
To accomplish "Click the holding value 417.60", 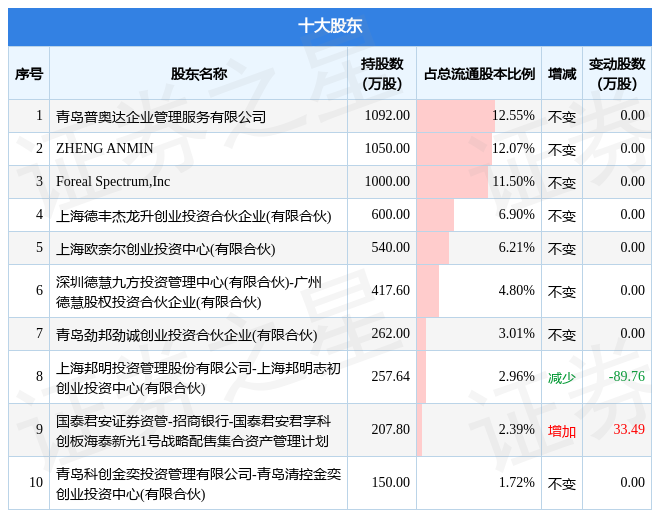I will (x=390, y=290).
